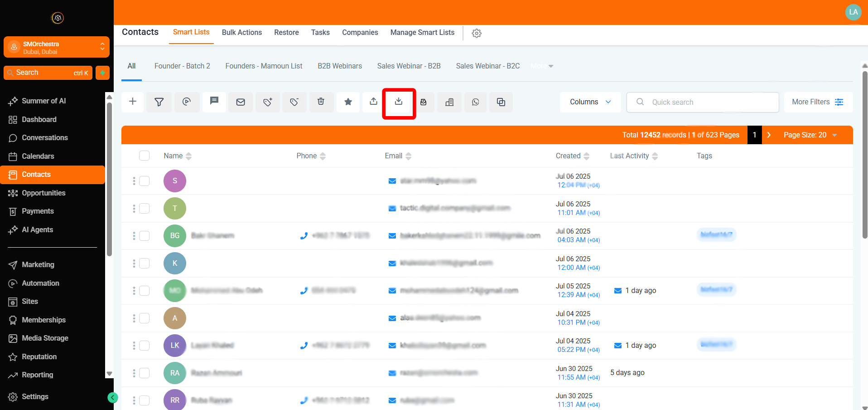Open the Import Contacts download icon
Image resolution: width=868 pixels, height=410 pixels.
pos(399,102)
